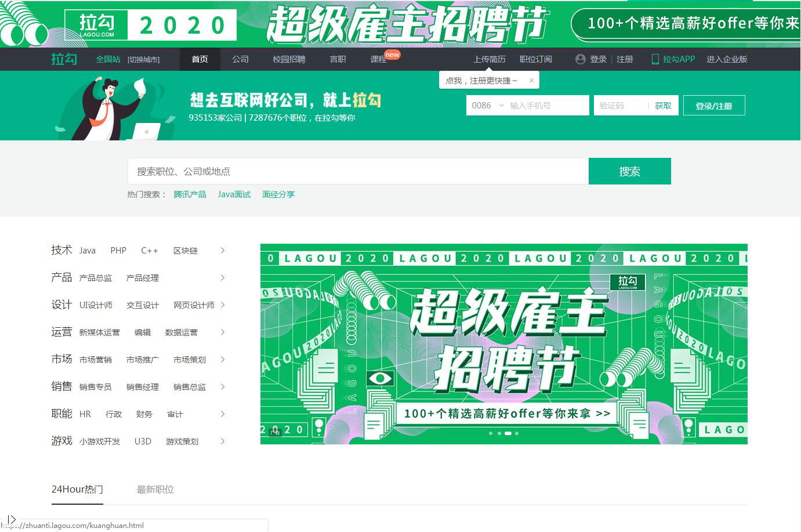Click the user avatar icon beside 登录
Screen dimensions: 801x532
[x=580, y=59]
